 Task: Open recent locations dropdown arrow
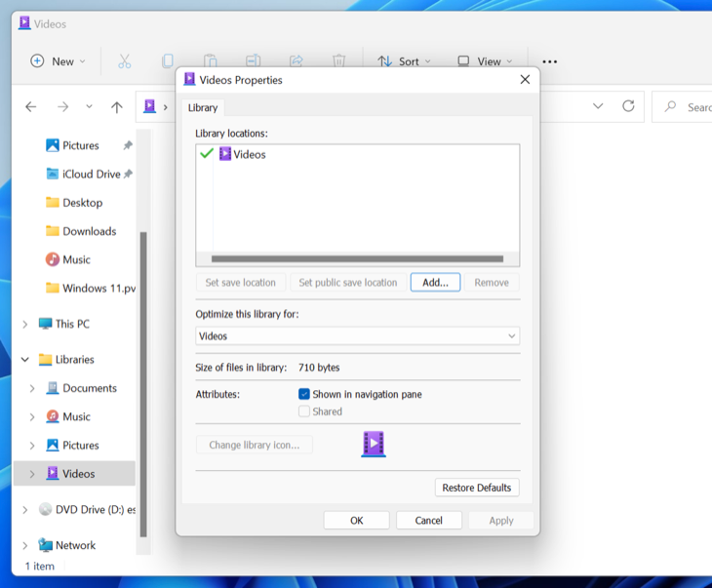(x=89, y=106)
